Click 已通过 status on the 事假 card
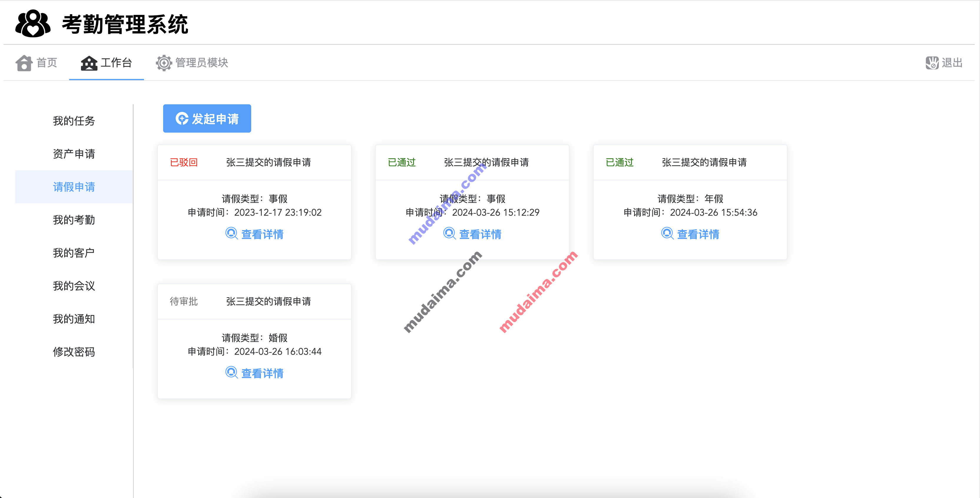The width and height of the screenshot is (980, 498). [402, 163]
